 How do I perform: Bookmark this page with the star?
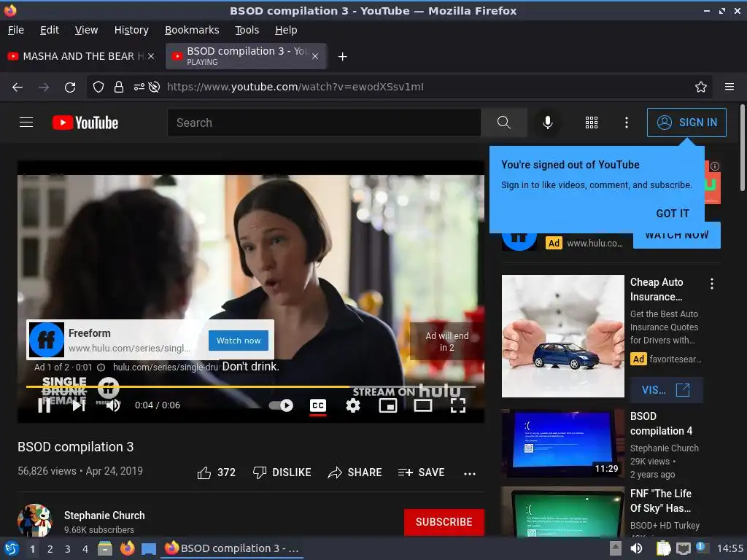(x=701, y=87)
